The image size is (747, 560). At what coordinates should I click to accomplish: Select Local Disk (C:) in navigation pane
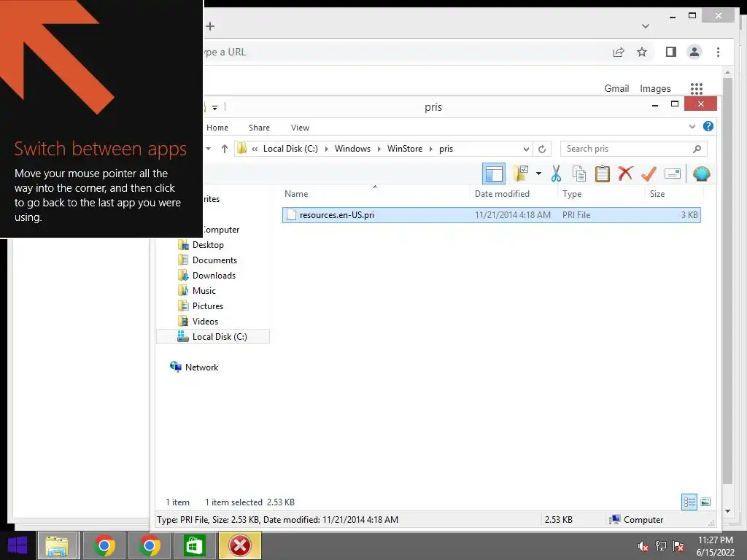213,337
